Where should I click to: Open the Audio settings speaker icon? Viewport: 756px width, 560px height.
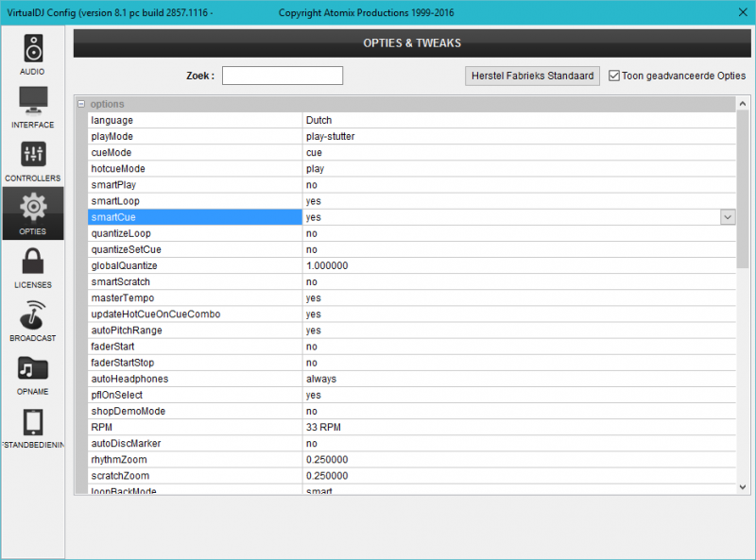pos(33,48)
